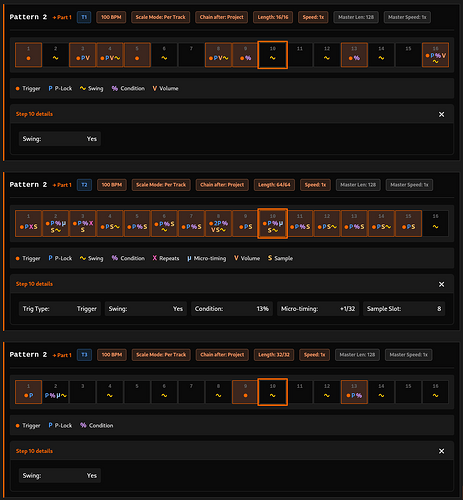Select step 13 in the T3 pattern

354,392
